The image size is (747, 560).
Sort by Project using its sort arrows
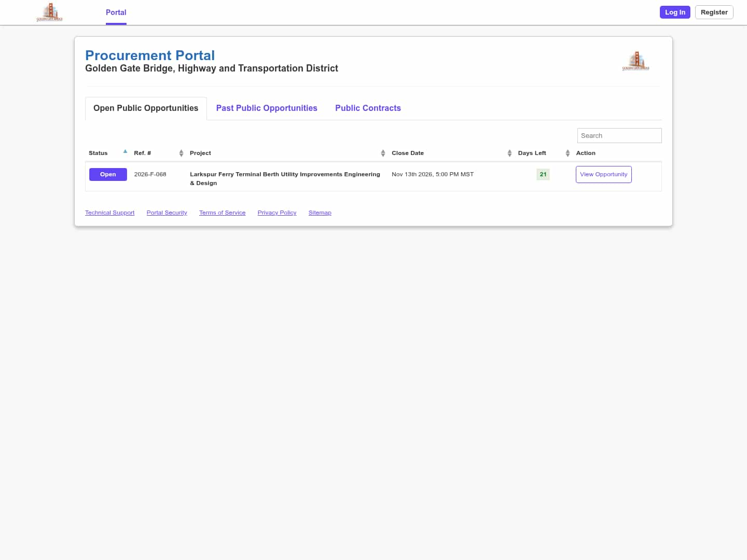(383, 153)
